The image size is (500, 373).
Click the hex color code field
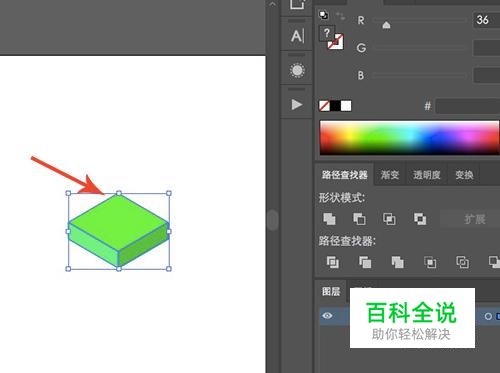[x=468, y=106]
